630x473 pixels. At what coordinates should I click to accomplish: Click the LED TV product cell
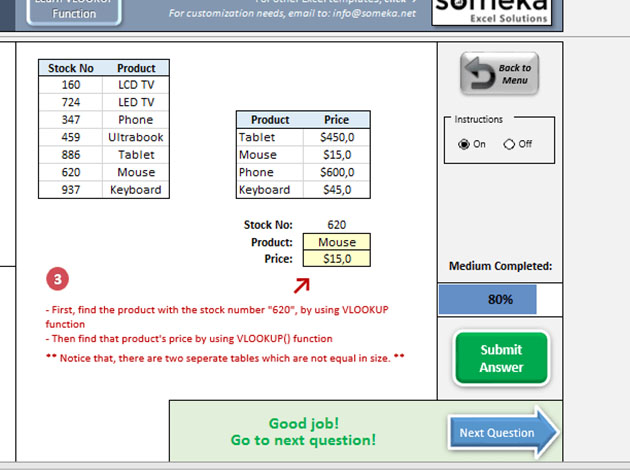point(136,102)
